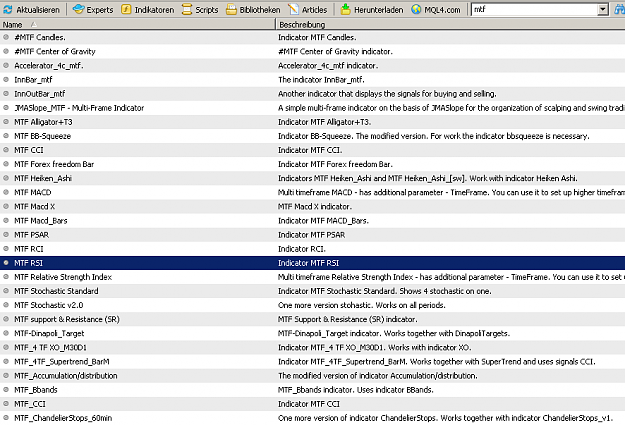The image size is (625, 425).
Task: Select the MTF_Accumulation/distribution row
Action: click(312, 376)
